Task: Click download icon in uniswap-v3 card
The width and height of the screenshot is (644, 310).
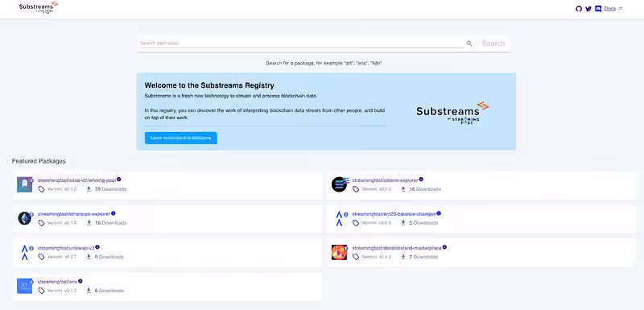Action: click(89, 257)
